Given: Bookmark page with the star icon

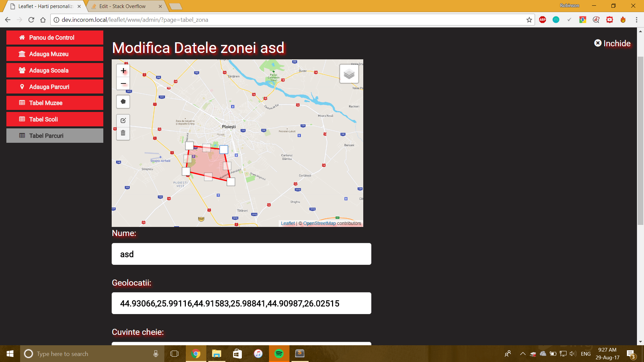Looking at the screenshot, I should click(529, 20).
